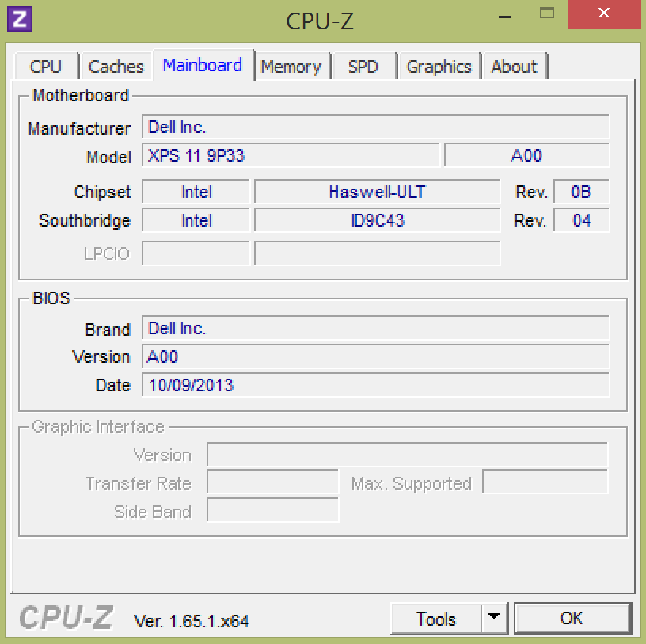
Task: Click the second empty LPCIO field
Action: tap(377, 253)
